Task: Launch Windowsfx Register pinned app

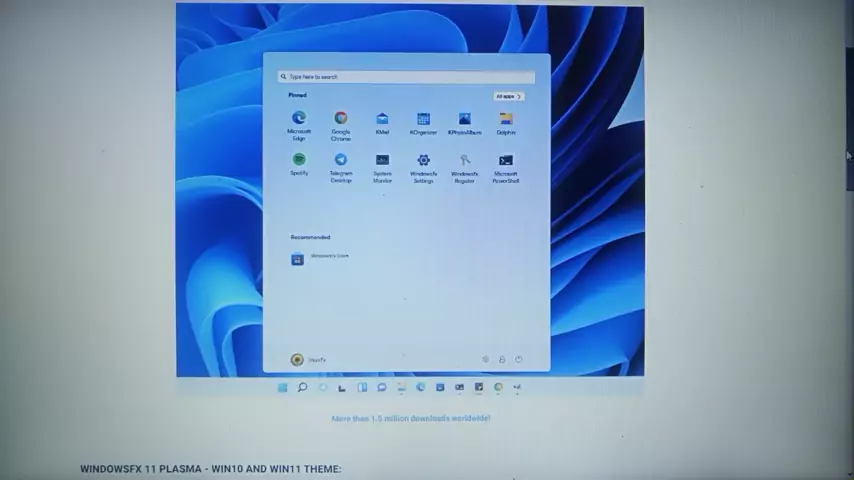Action: (x=465, y=167)
